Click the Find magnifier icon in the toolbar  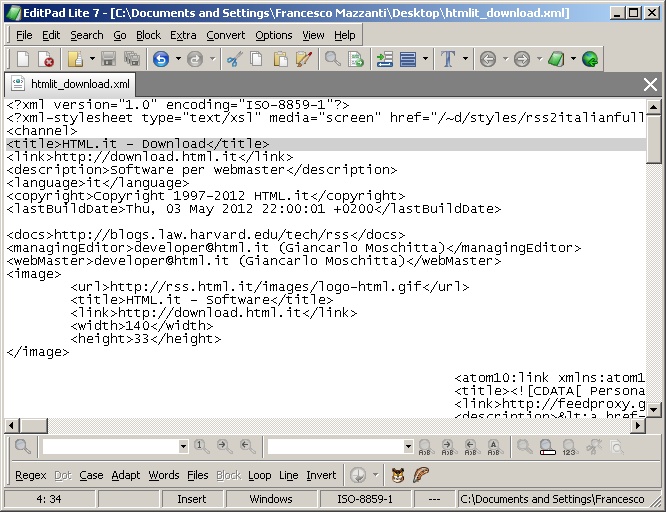[x=332, y=60]
